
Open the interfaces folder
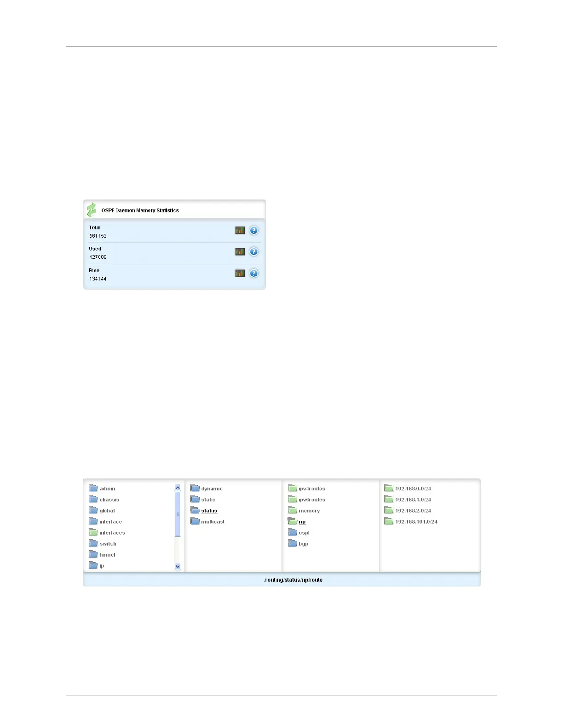(x=107, y=532)
